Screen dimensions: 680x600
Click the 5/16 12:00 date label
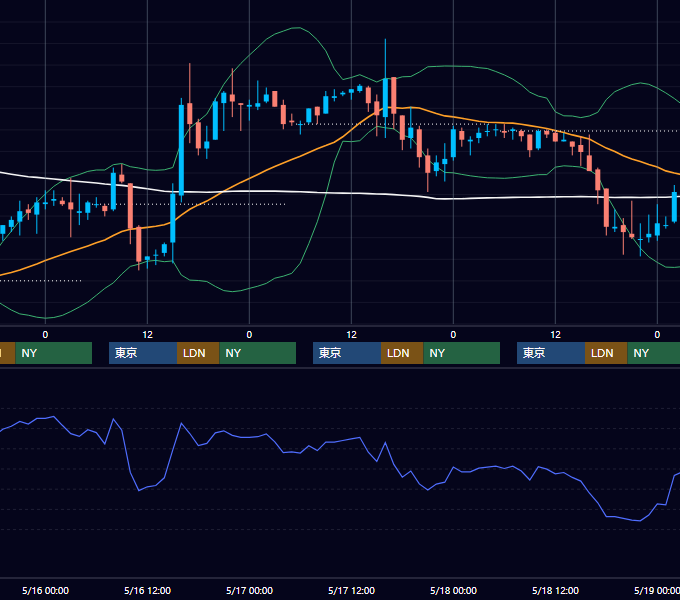[x=147, y=590]
